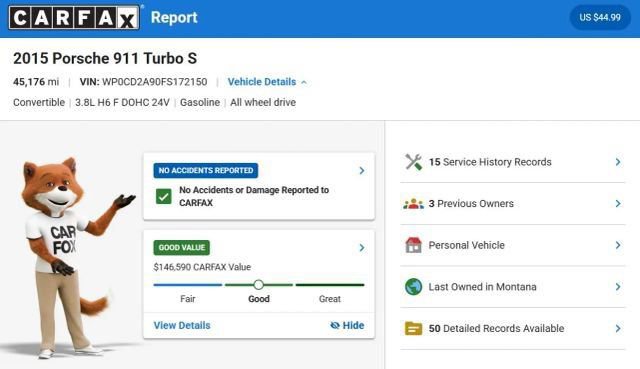Viewport: 640px width, 369px height.
Task: Open No Accidents Reported card chevron
Action: pyautogui.click(x=362, y=171)
